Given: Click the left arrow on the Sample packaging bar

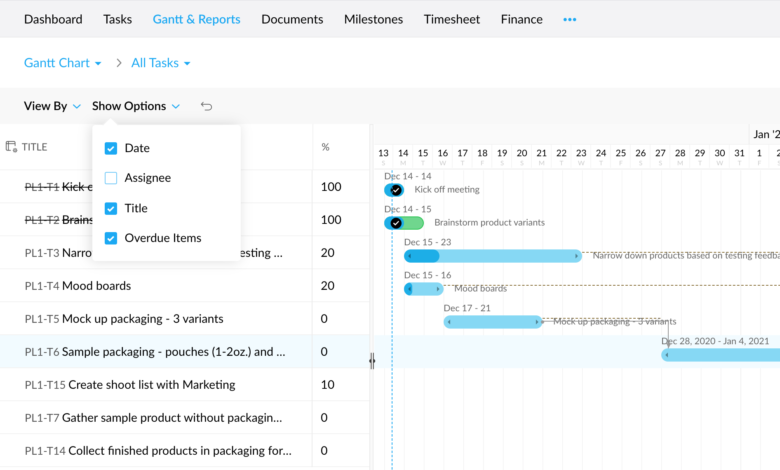Looking at the screenshot, I should 667,355.
